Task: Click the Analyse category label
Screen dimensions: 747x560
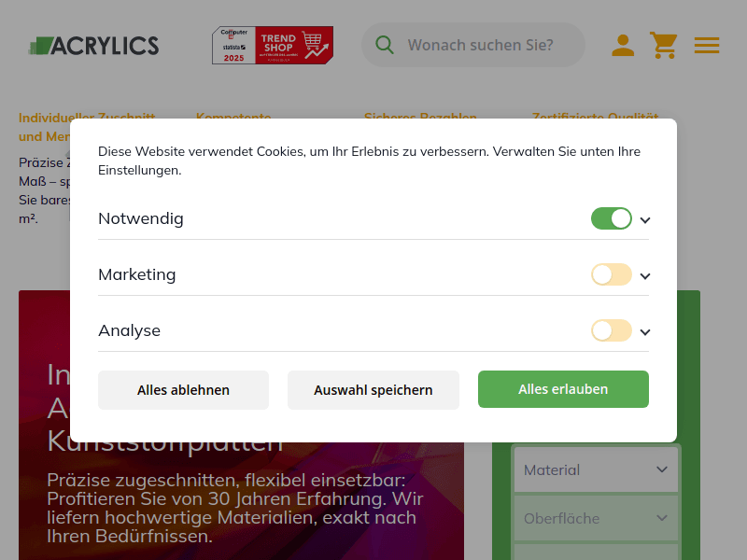Action: 130,330
